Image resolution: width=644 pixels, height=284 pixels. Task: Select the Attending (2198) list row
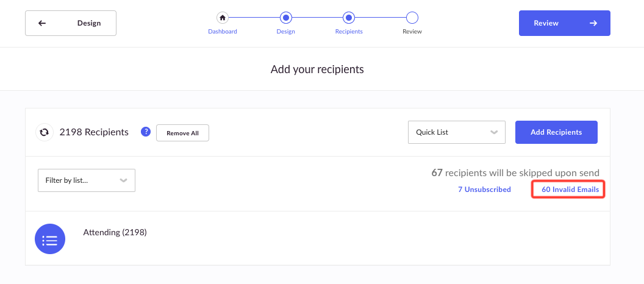click(318, 238)
